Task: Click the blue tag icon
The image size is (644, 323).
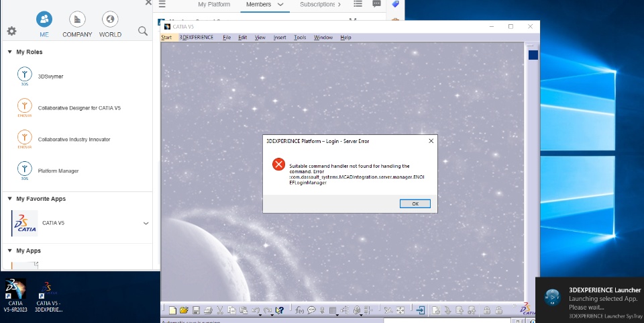Action: coord(395,4)
